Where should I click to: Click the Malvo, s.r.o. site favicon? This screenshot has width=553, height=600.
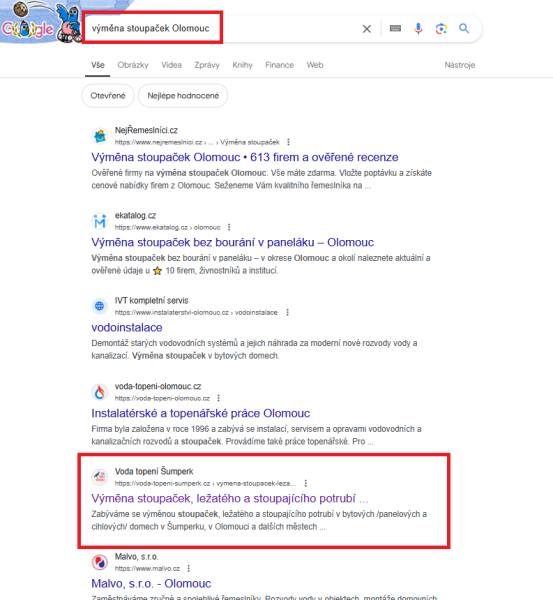[100, 562]
